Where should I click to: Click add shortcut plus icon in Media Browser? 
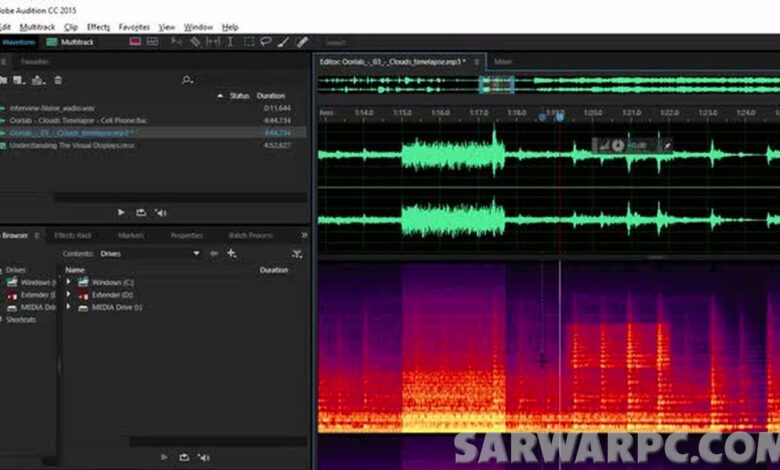click(x=231, y=253)
